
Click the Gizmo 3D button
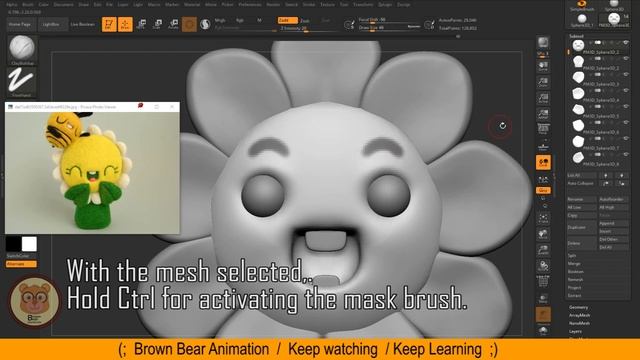click(x=189, y=24)
